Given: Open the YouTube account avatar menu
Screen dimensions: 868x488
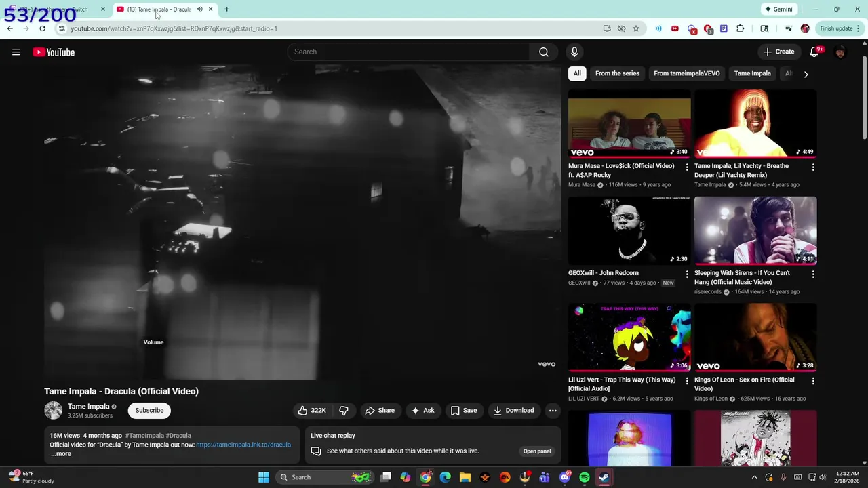Looking at the screenshot, I should pyautogui.click(x=840, y=52).
